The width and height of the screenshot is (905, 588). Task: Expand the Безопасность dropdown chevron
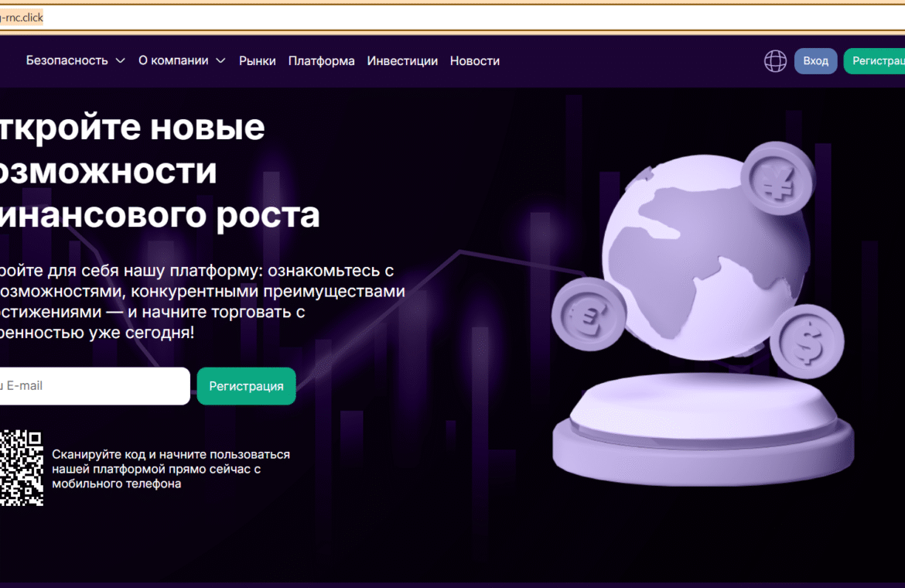[x=120, y=61]
